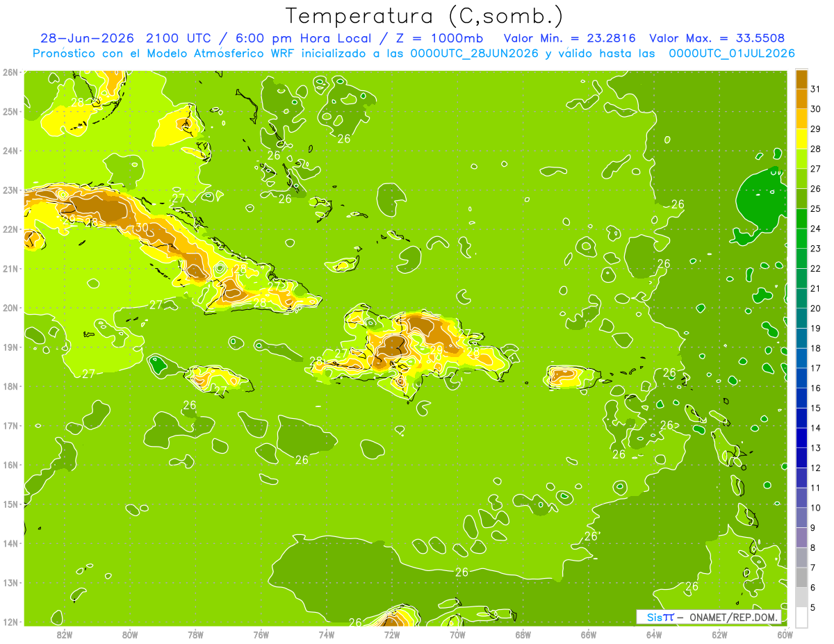Click the 21N latitude axis label

coord(10,268)
